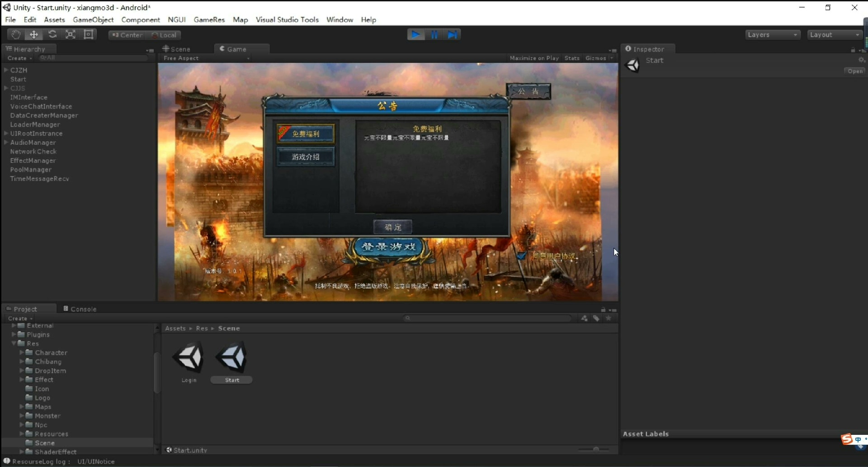Select the Rotate tool
The image size is (868, 467).
pyautogui.click(x=52, y=35)
